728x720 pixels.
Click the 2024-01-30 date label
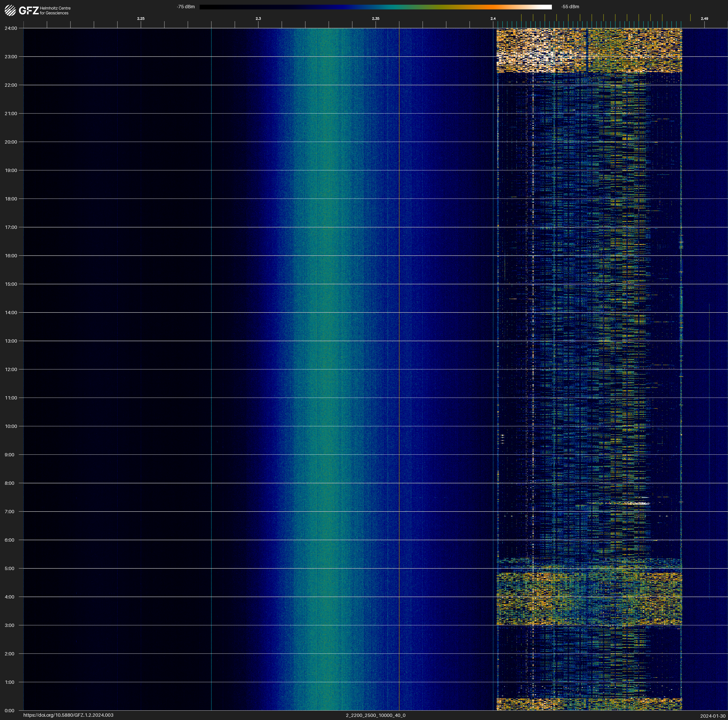point(713,716)
